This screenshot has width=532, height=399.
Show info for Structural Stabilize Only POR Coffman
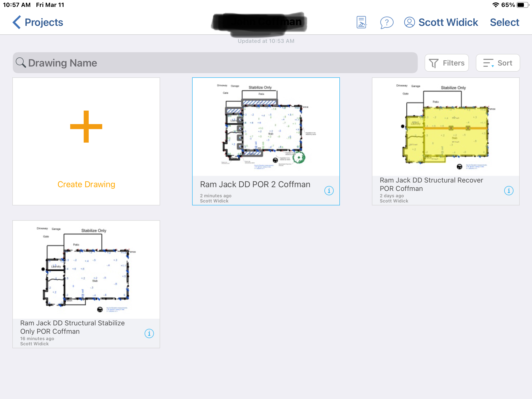pyautogui.click(x=149, y=333)
